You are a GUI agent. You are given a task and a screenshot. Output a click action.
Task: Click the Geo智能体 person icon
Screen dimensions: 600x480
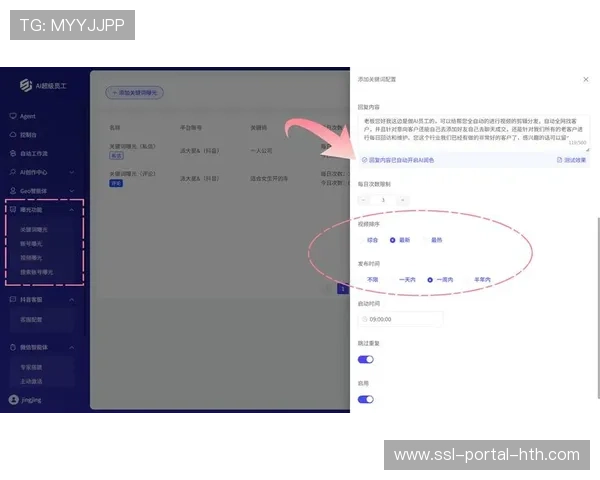(13, 191)
